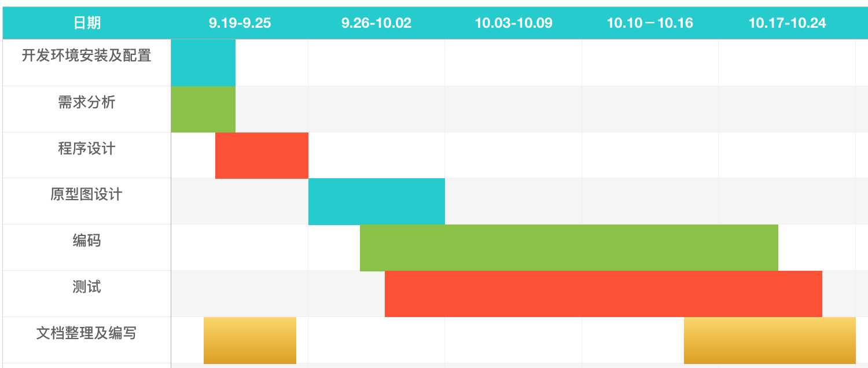Click the teal bar for 开发环境安装及配置
The width and height of the screenshot is (868, 368).
pyautogui.click(x=203, y=62)
